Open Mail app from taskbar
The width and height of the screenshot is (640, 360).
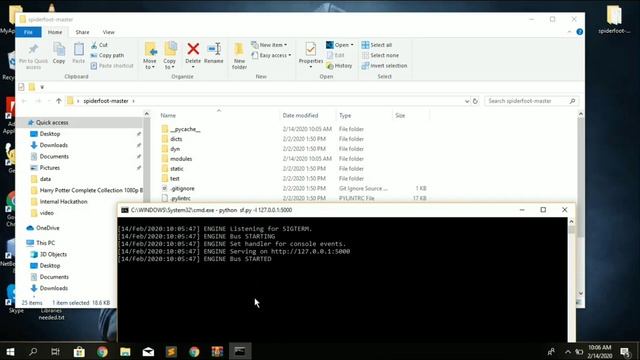click(x=149, y=351)
